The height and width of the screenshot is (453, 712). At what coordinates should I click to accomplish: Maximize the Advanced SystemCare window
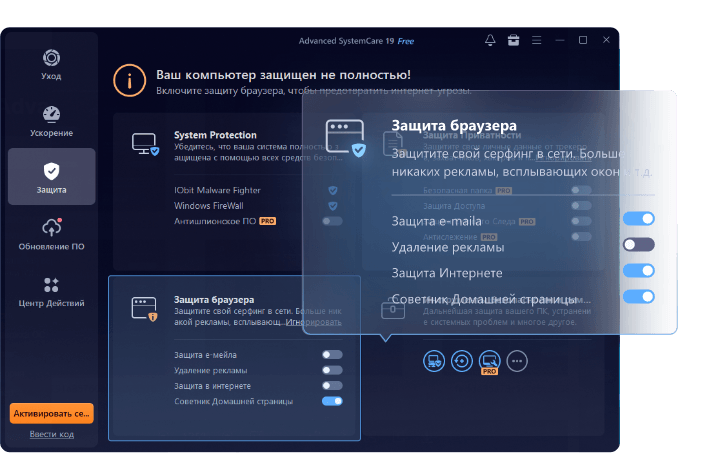point(583,40)
